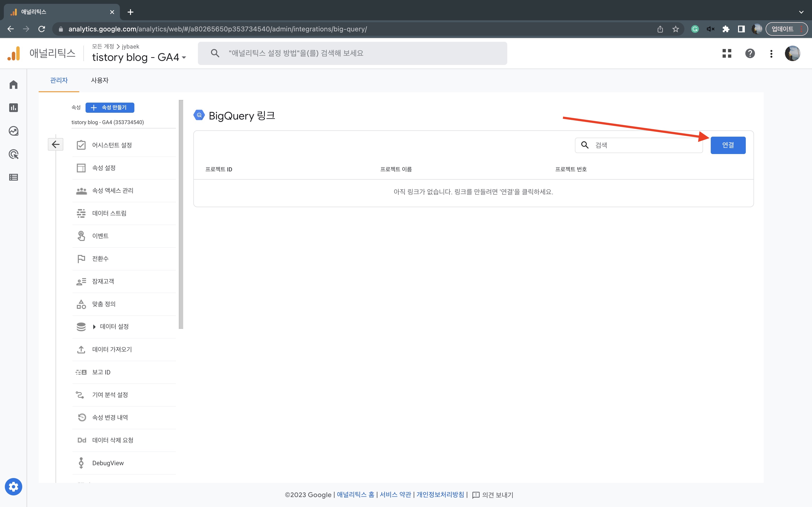Open the 서비스 약관 footer link
812x507 pixels.
tap(395, 495)
